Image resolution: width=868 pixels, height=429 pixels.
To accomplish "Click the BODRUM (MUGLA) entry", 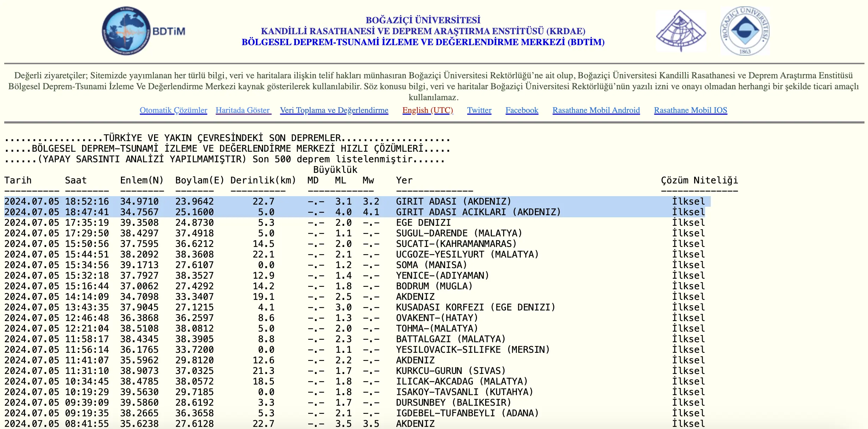I will (434, 286).
